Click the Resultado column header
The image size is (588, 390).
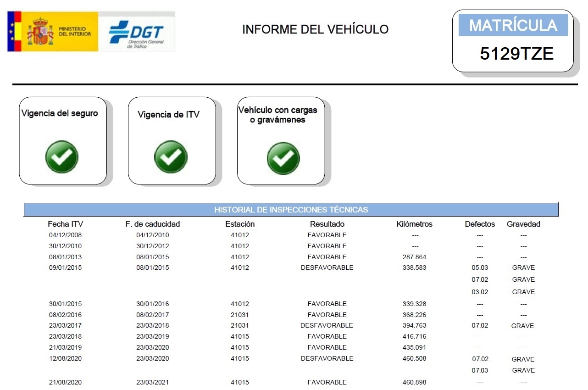point(327,224)
